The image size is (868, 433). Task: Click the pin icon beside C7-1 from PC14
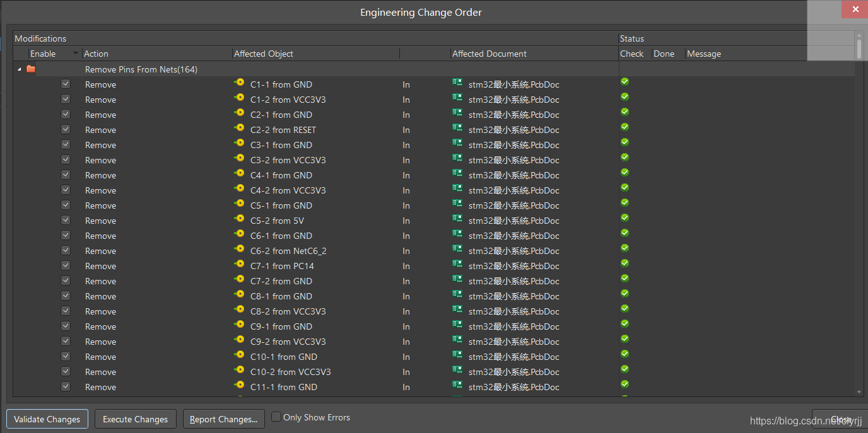(239, 264)
